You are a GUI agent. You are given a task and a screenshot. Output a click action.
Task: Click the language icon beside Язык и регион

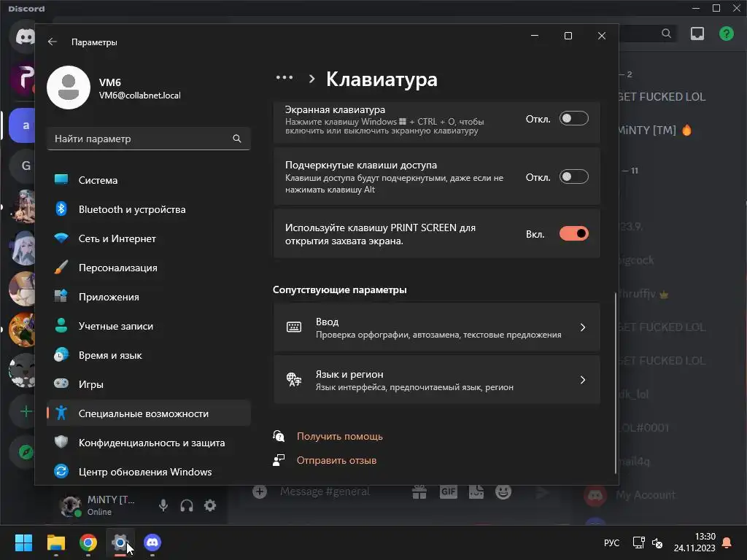(x=294, y=379)
